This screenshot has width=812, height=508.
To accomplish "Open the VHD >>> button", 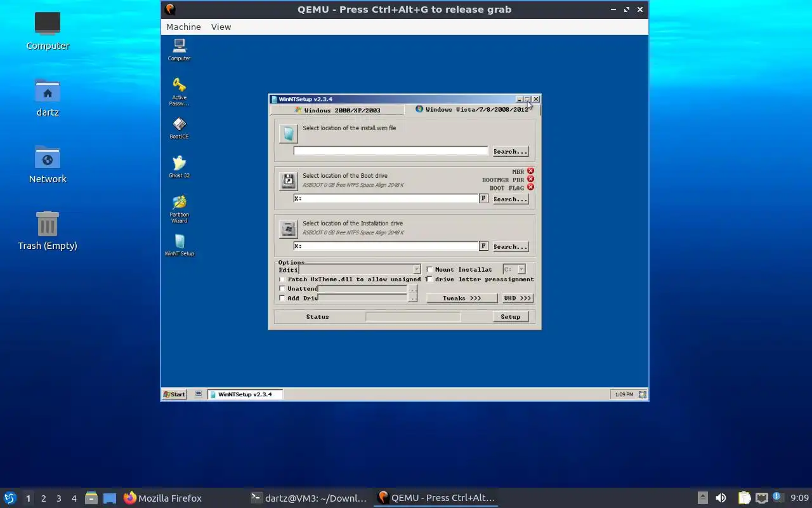I will [517, 298].
